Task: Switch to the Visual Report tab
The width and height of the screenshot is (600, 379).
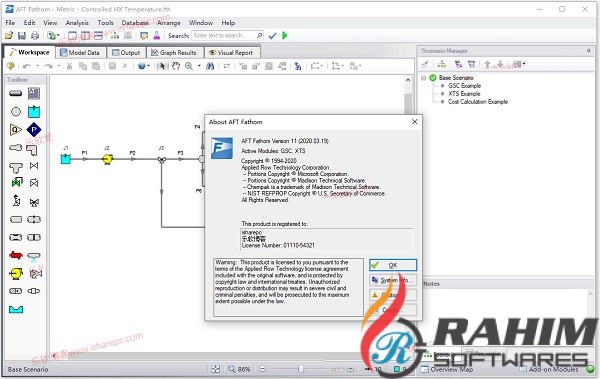Action: tap(231, 52)
